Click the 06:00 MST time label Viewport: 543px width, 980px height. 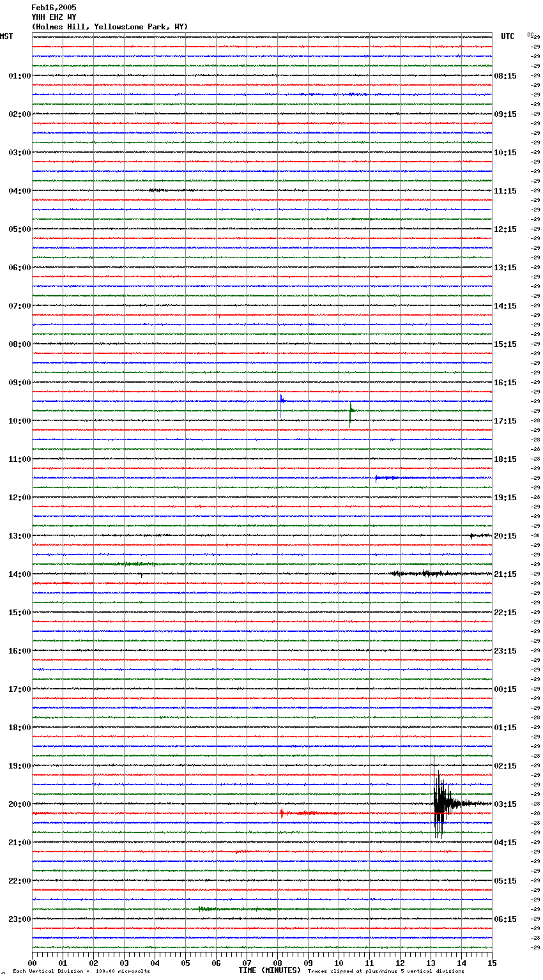click(19, 268)
